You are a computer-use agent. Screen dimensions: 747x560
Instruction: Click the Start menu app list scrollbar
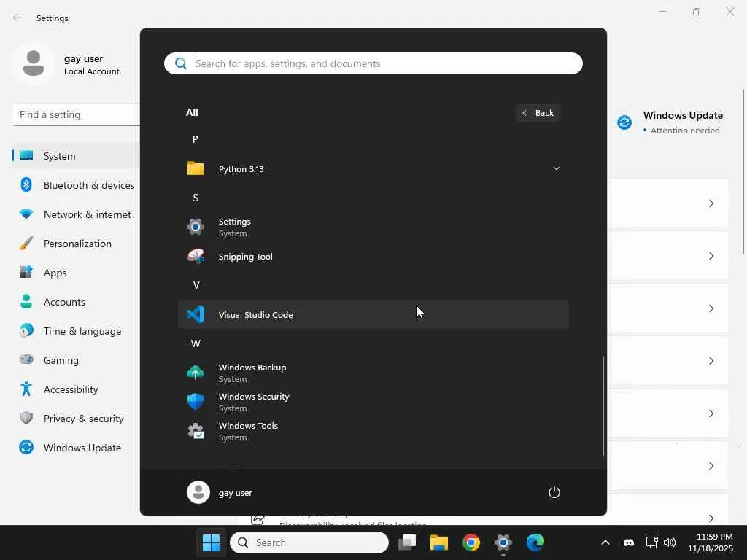(603, 406)
